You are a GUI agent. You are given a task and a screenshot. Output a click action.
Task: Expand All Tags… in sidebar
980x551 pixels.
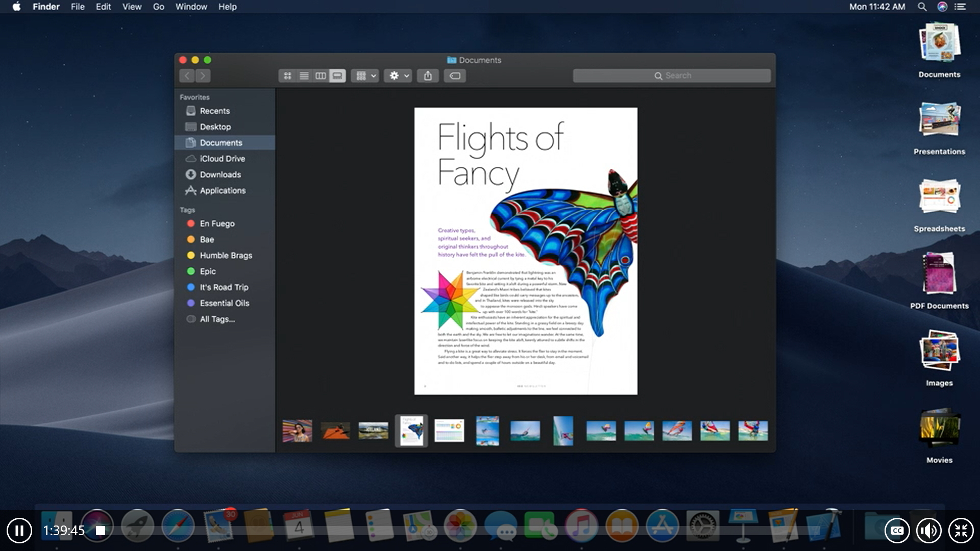[217, 319]
